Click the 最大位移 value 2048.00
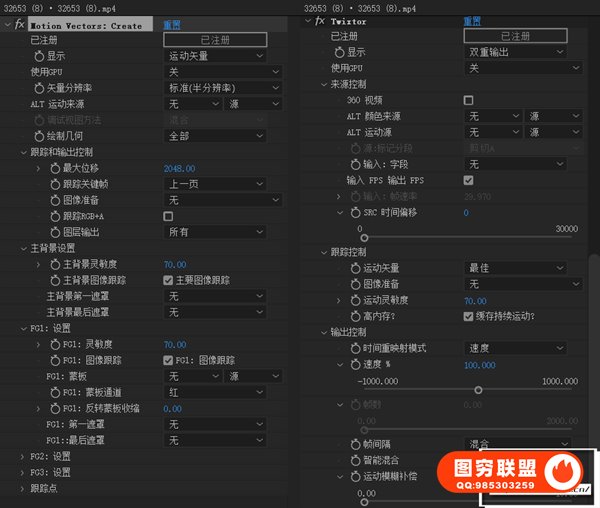600x508 pixels. click(179, 169)
